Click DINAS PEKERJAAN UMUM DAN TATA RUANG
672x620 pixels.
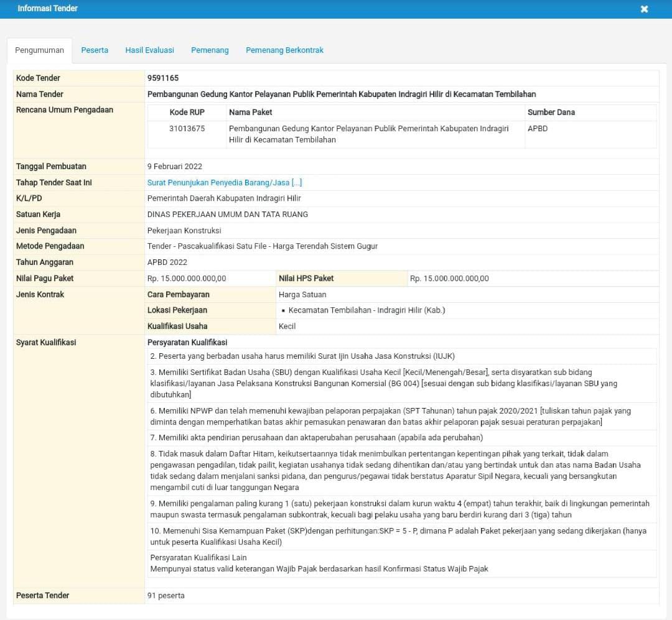click(227, 215)
